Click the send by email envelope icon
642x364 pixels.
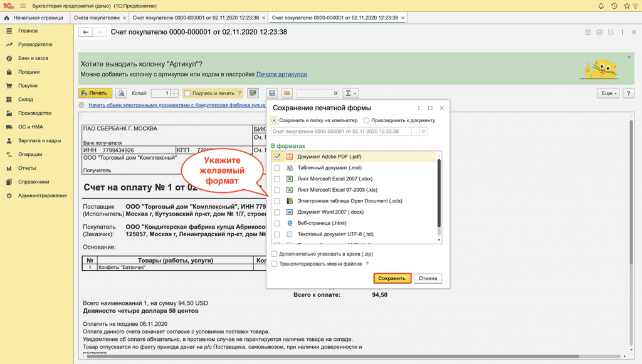[287, 93]
